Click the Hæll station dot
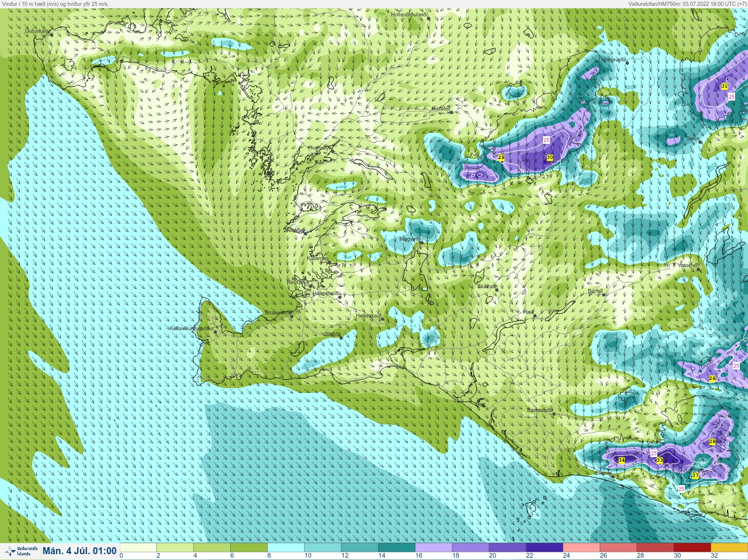The image size is (748, 560). coord(535,316)
